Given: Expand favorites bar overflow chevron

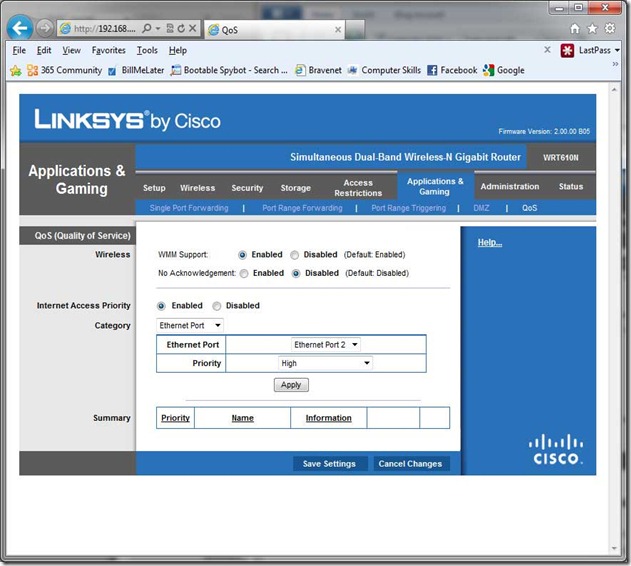Looking at the screenshot, I should [x=615, y=64].
